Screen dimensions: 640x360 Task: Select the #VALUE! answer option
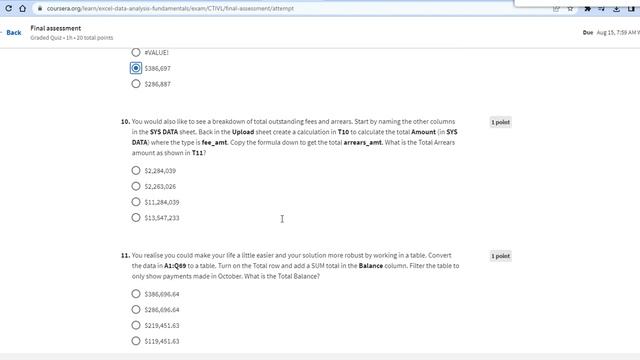click(136, 52)
